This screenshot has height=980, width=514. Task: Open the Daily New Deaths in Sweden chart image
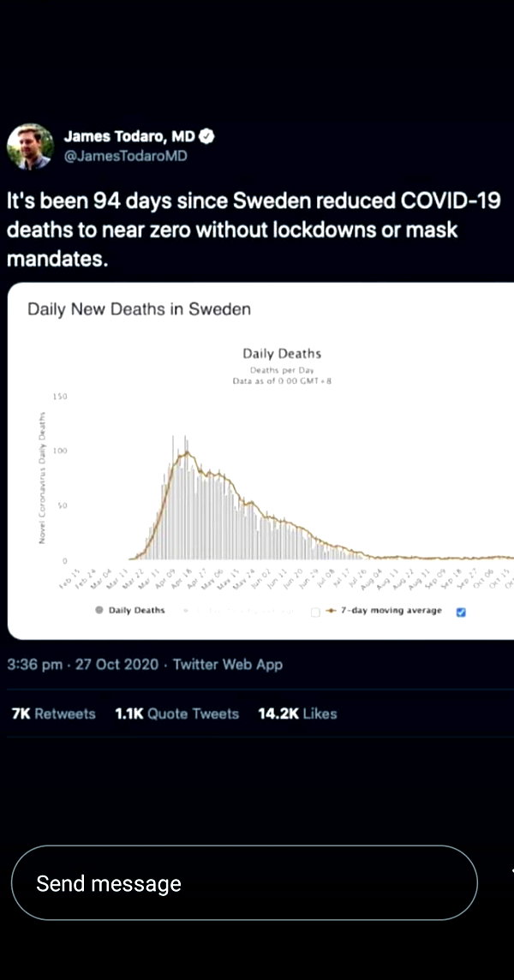[x=260, y=461]
